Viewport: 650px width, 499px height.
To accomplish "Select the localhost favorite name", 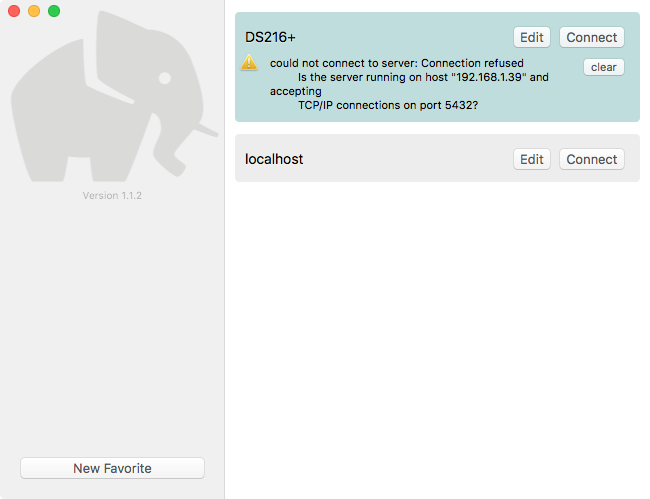I will click(x=274, y=159).
